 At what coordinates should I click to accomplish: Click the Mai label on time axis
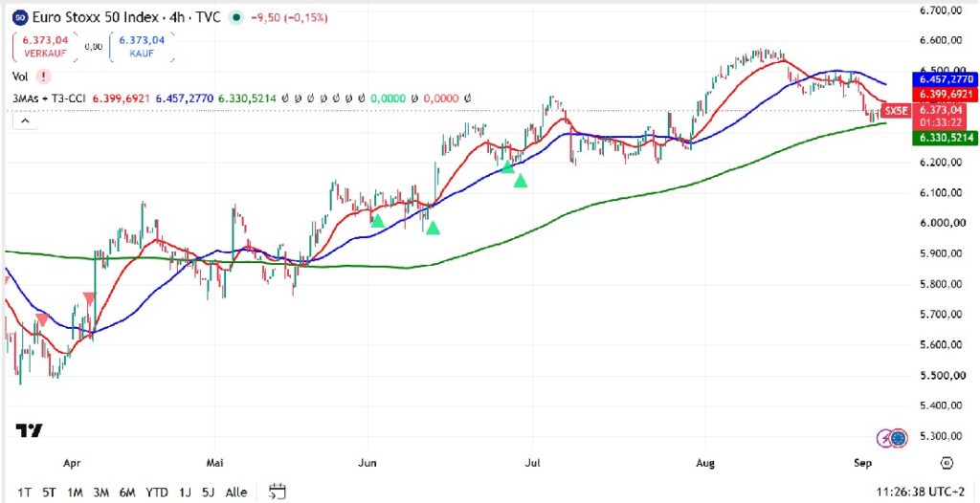(214, 464)
